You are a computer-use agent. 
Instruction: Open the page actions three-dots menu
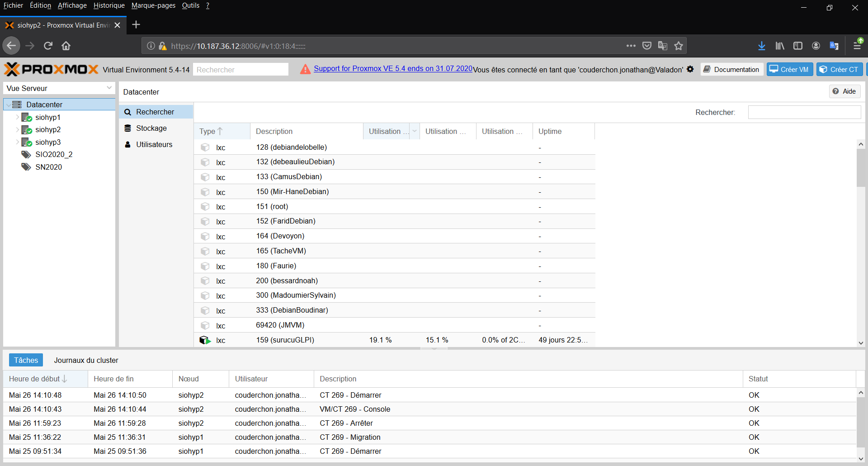(x=631, y=46)
